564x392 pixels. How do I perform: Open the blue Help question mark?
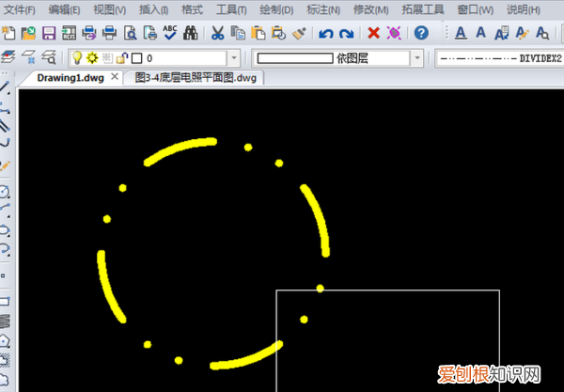pyautogui.click(x=421, y=33)
